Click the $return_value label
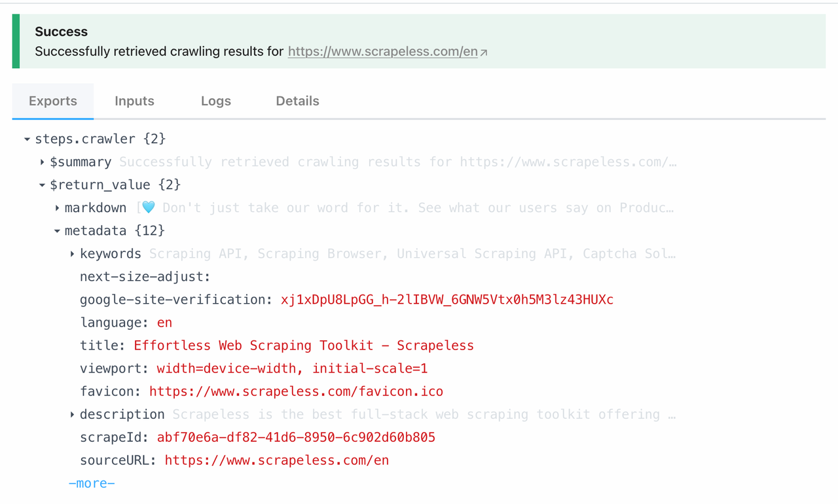This screenshot has height=504, width=838. [100, 185]
